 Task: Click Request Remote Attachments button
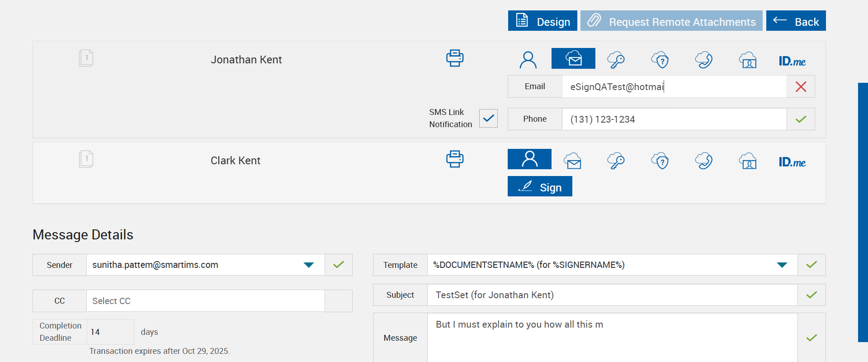point(671,21)
